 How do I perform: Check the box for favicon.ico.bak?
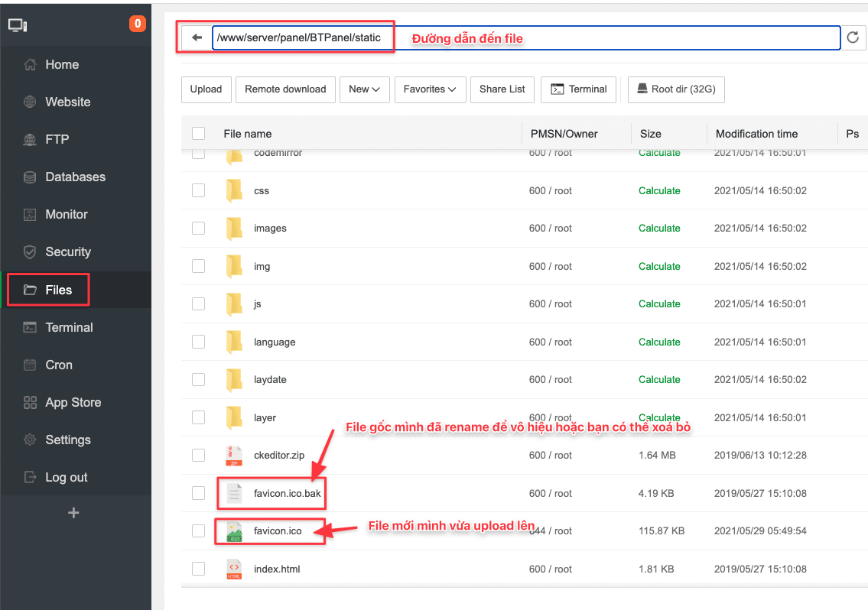point(199,493)
